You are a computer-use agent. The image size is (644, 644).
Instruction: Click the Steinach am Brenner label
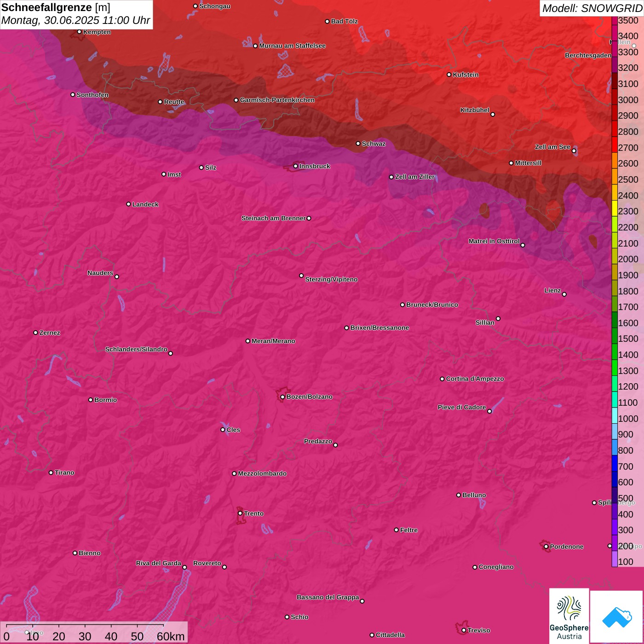[274, 218]
